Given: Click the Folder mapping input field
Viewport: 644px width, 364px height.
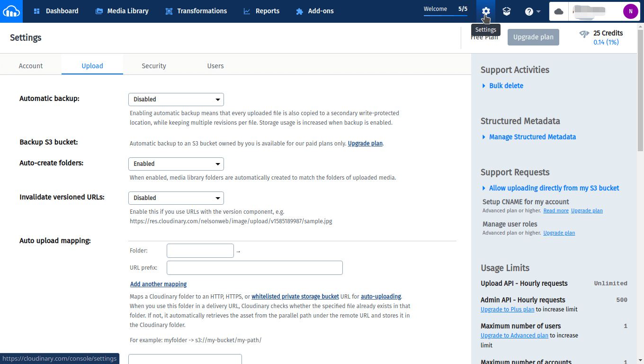Looking at the screenshot, I should click(200, 250).
